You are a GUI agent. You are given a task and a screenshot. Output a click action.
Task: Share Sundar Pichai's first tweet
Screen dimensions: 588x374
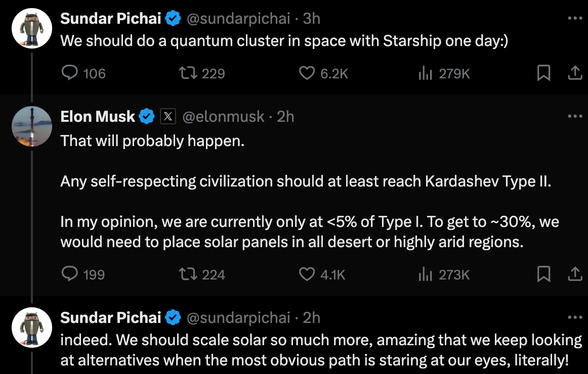(x=574, y=74)
